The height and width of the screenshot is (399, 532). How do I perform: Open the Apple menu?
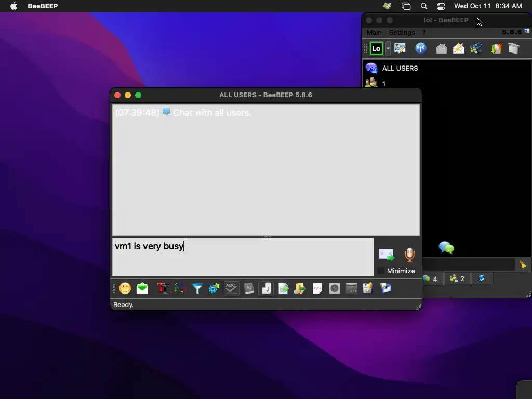(14, 6)
